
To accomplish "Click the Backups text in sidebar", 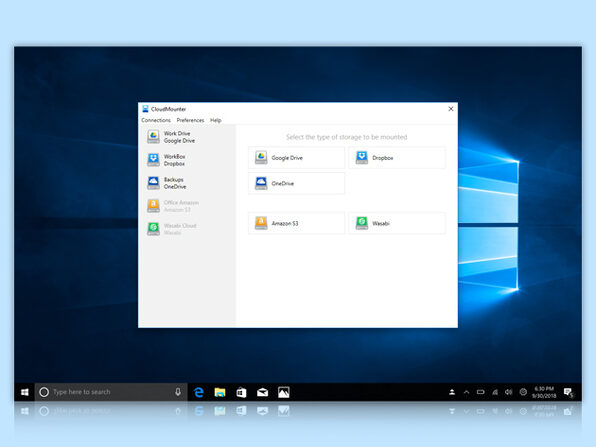I will click(x=174, y=179).
